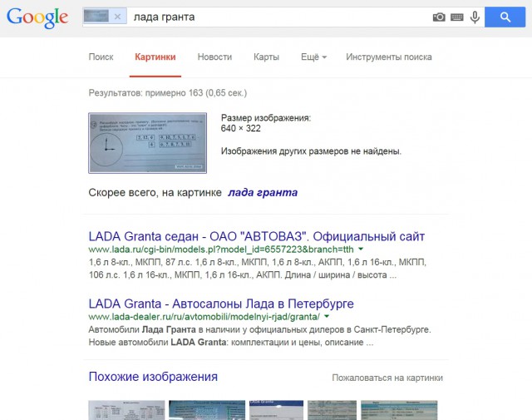Click the Google logo
The width and height of the screenshot is (532, 420).
pyautogui.click(x=37, y=17)
